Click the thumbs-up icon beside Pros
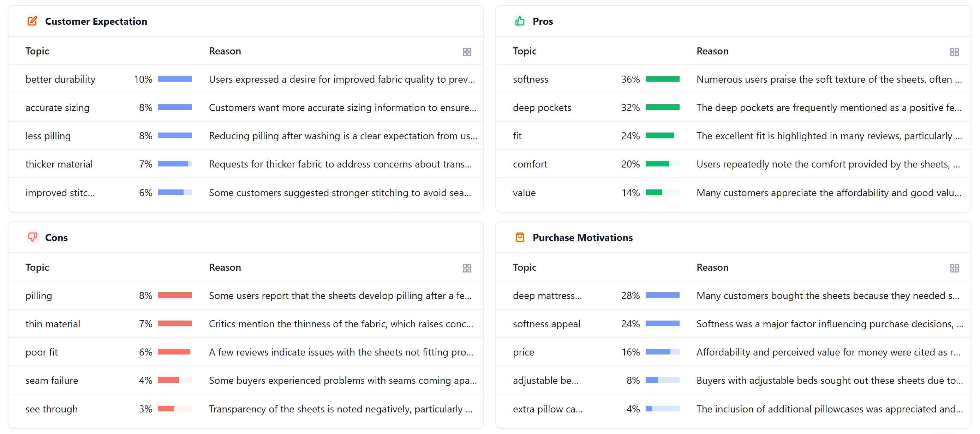The height and width of the screenshot is (434, 980). [520, 21]
